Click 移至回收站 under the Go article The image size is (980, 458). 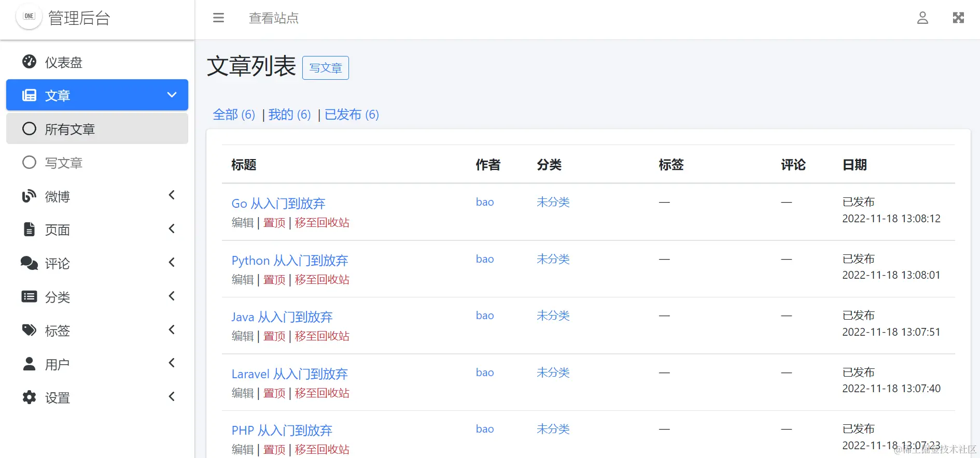(322, 223)
